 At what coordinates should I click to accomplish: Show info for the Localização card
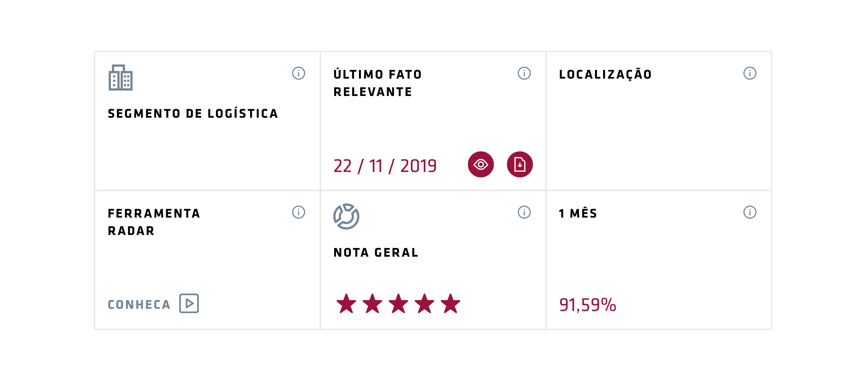click(750, 73)
